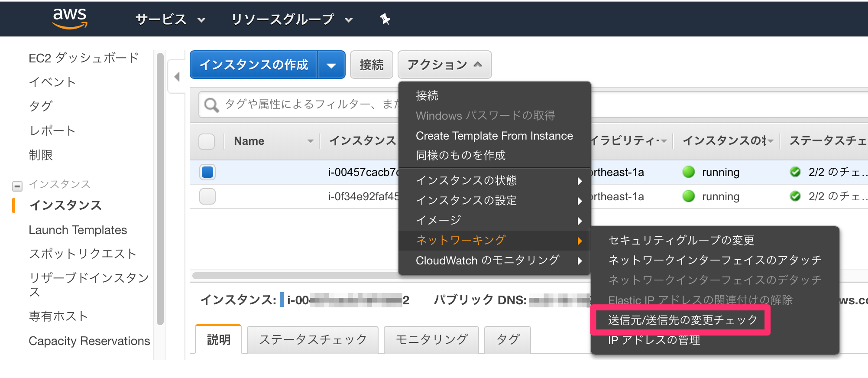Collapse the sidebar with the left arrow
The height and width of the screenshot is (378, 868).
(x=177, y=77)
